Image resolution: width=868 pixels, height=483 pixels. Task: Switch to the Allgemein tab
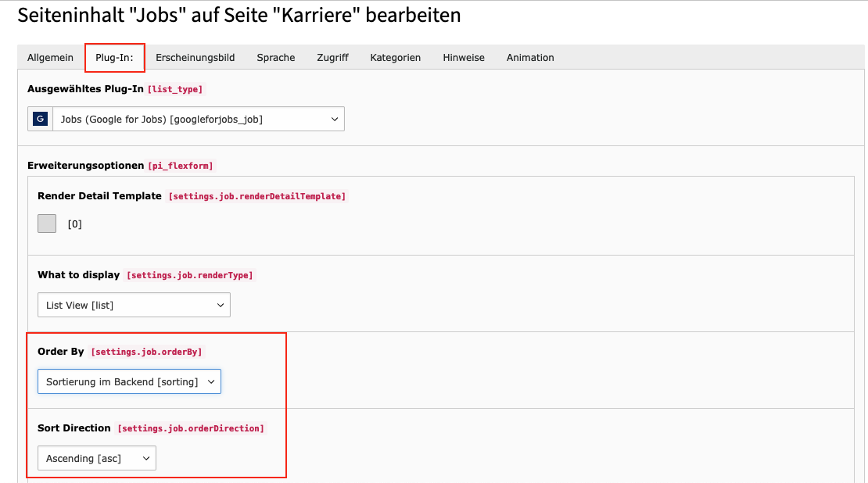[50, 58]
